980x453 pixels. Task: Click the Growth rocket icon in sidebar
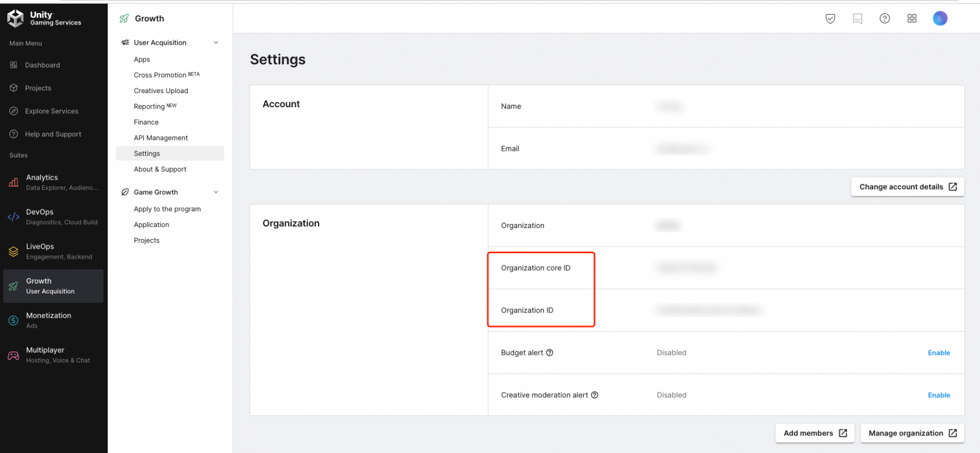click(x=14, y=286)
